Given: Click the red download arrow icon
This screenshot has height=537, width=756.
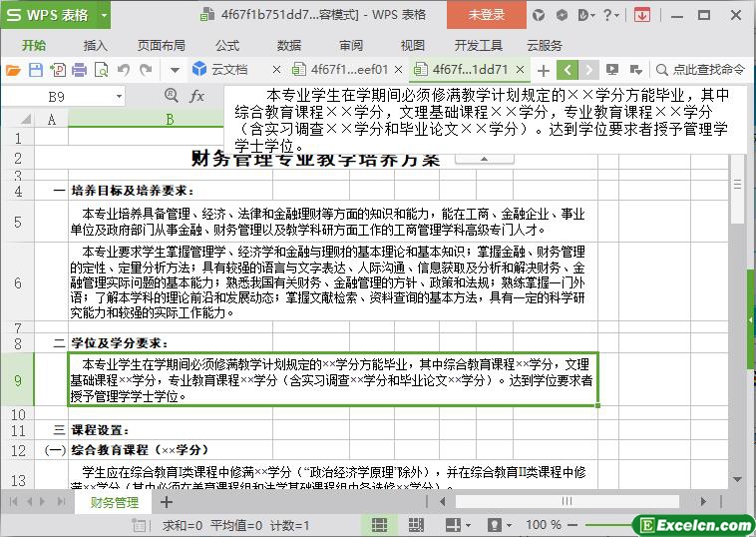Looking at the screenshot, I should tap(641, 15).
